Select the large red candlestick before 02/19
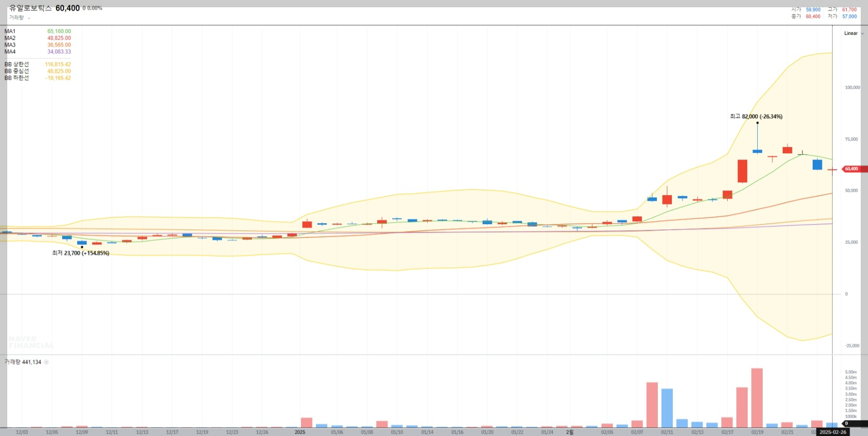This screenshot has height=436, width=868. click(x=742, y=171)
